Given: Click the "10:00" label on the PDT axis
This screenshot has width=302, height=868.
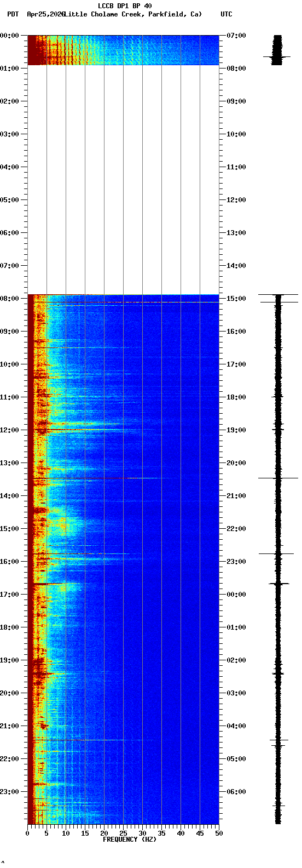Looking at the screenshot, I should click(x=10, y=364).
